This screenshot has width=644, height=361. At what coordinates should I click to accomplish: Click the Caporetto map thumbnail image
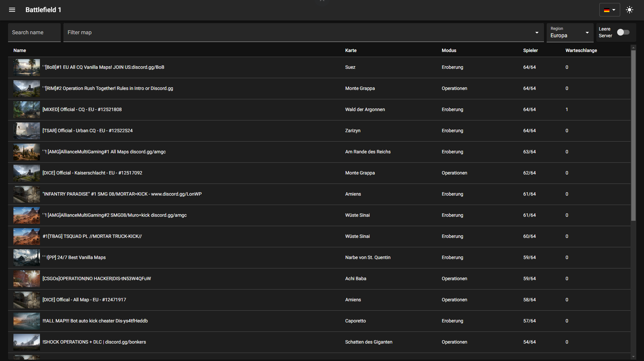27,321
